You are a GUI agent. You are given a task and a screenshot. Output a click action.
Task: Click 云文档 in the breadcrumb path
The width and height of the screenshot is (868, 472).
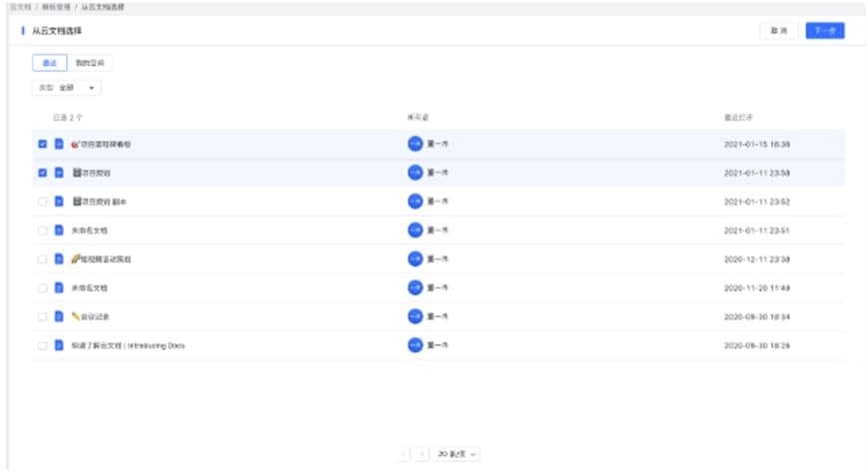pyautogui.click(x=18, y=8)
